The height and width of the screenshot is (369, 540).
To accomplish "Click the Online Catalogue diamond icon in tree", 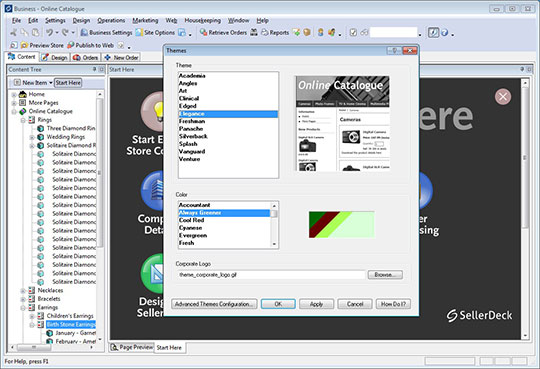I will click(x=22, y=111).
